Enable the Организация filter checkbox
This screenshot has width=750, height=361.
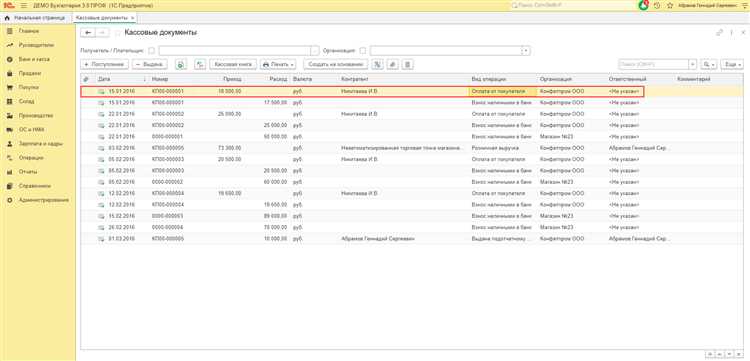[363, 50]
